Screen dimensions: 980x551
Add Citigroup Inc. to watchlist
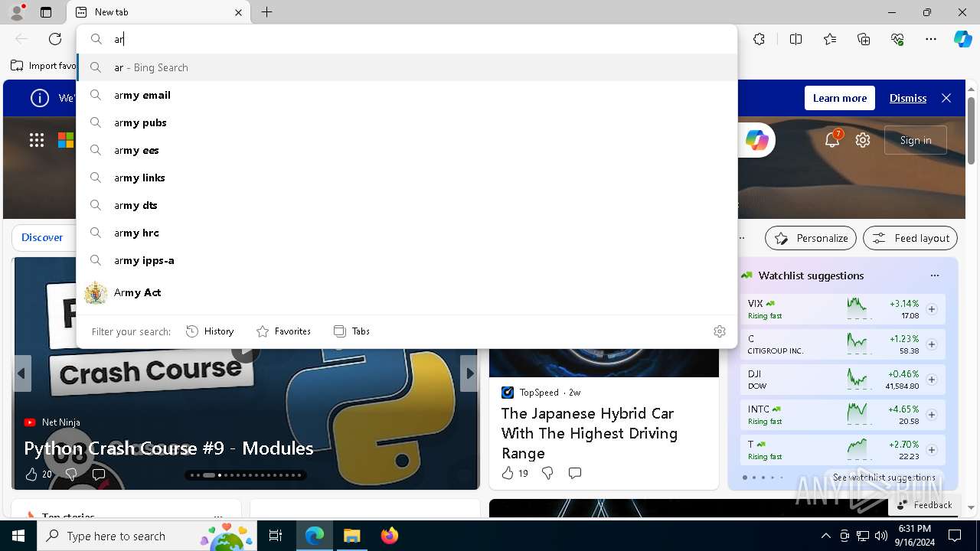(932, 344)
